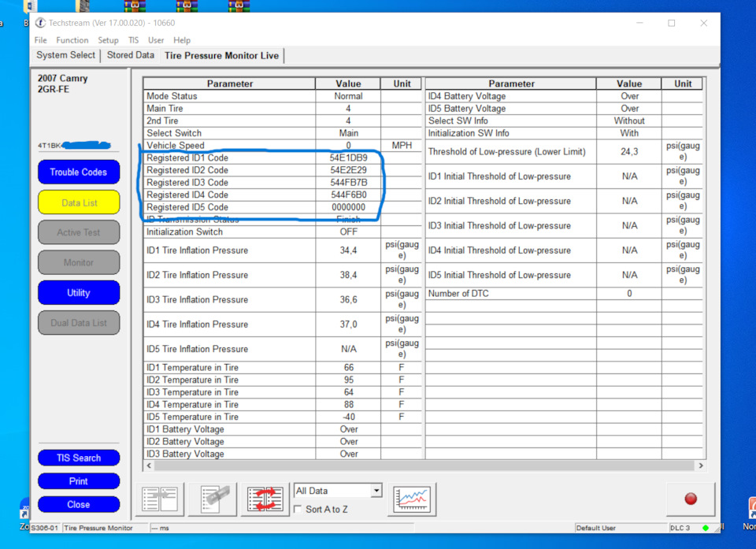Open the Utility button
This screenshot has height=549, width=756.
pyautogui.click(x=79, y=293)
